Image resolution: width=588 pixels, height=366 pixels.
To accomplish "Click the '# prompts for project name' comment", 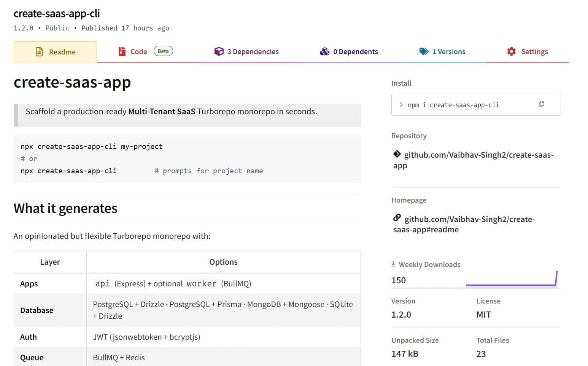I will pos(208,171).
